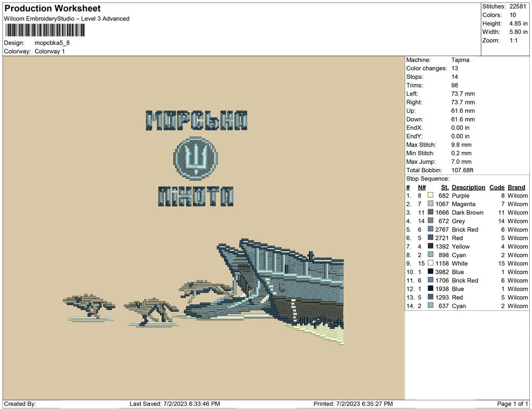Click the Width value 5.80 in
The image size is (532, 409).
click(x=518, y=32)
